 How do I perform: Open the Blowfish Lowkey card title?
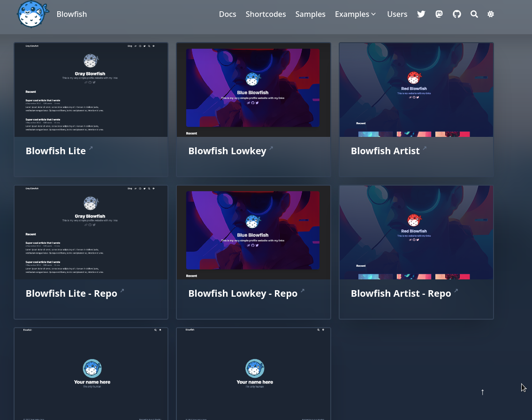coord(227,151)
